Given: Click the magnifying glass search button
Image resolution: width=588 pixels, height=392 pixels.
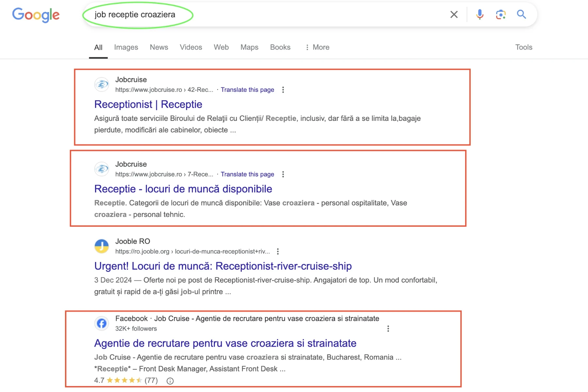Looking at the screenshot, I should point(521,14).
